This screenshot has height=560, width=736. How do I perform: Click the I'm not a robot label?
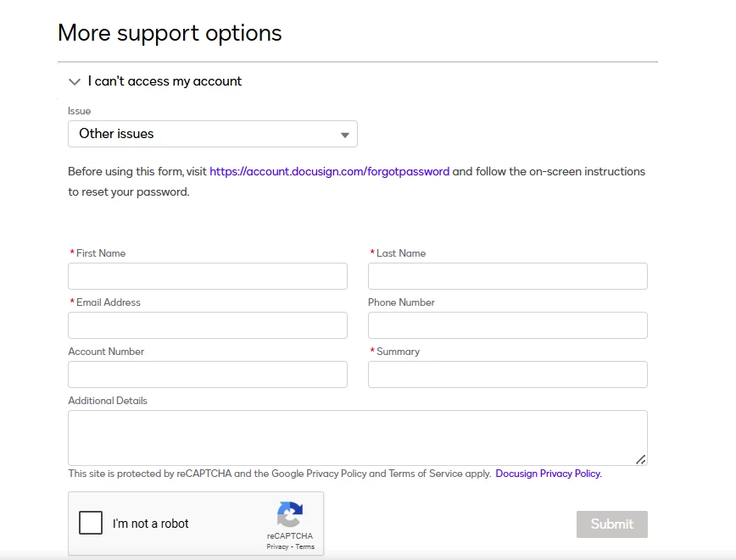[151, 524]
